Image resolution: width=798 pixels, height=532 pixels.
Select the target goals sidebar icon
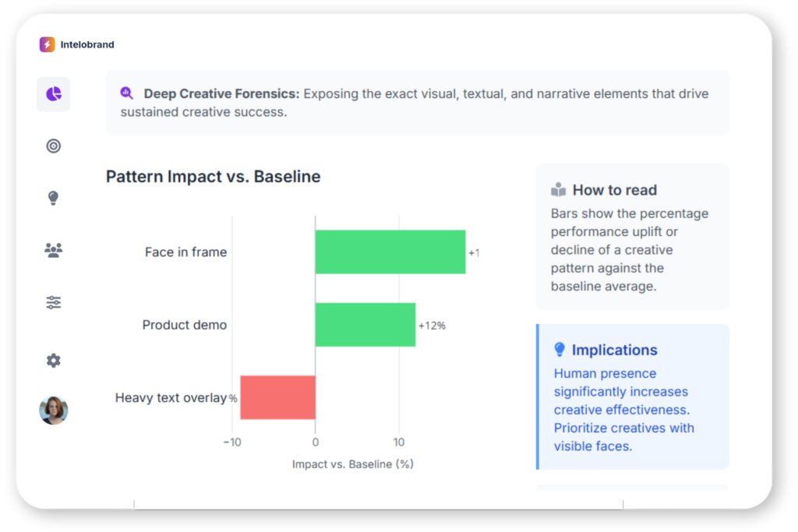[x=53, y=146]
